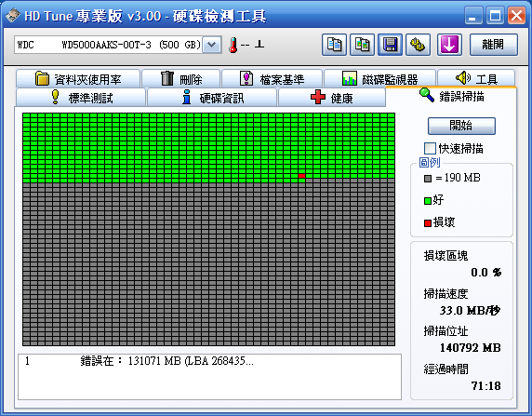Maximize the HD Tune window
This screenshot has height=416, width=532.
tap(495, 16)
